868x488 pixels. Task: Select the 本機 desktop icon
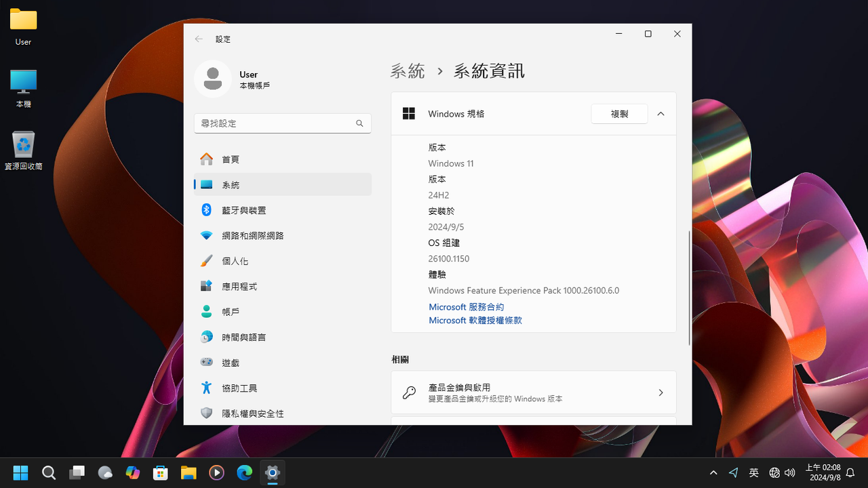click(23, 89)
